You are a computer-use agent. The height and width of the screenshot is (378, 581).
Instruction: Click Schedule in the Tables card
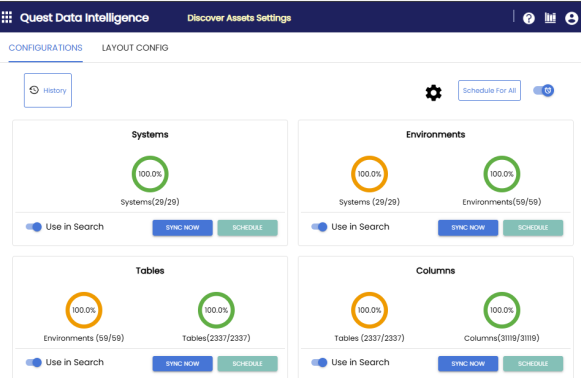(248, 364)
